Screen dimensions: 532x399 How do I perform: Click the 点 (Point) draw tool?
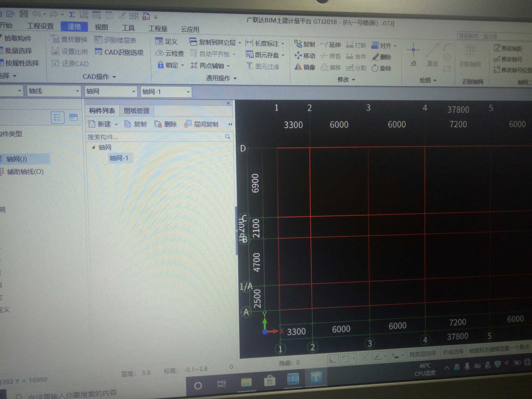tap(413, 54)
